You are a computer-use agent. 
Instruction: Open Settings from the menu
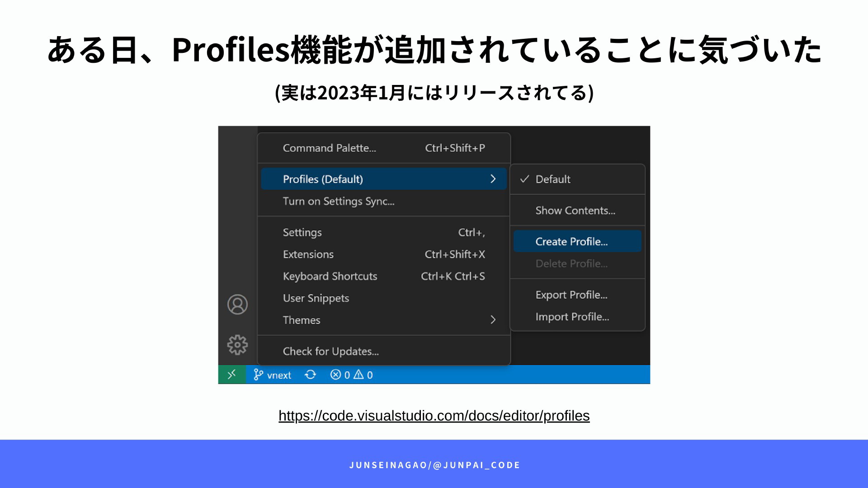click(384, 232)
